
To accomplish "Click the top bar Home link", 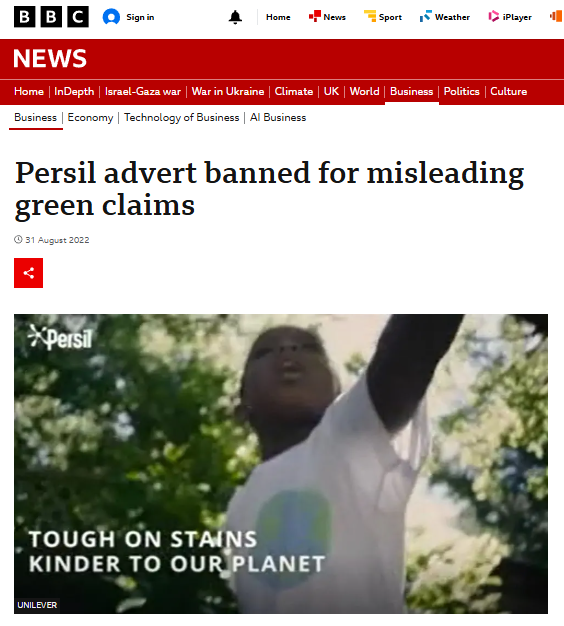I will [278, 17].
